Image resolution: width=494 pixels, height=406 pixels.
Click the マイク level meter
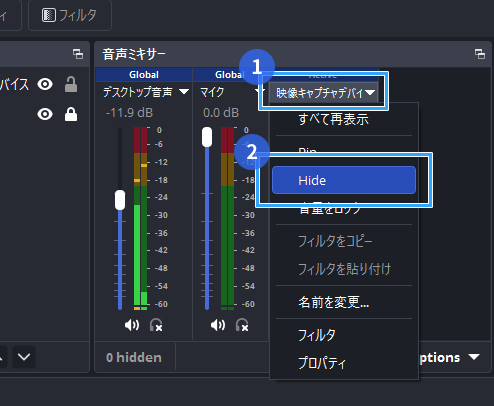click(227, 218)
